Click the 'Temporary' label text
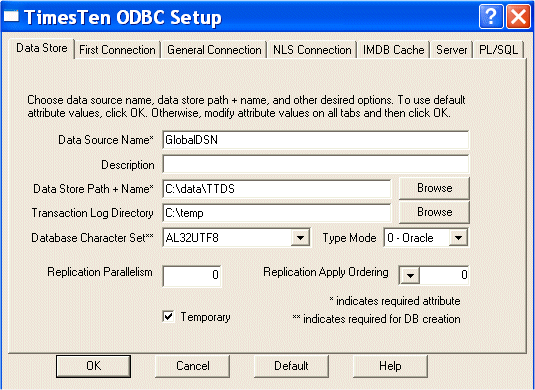Viewport: 535px width, 390px height. 205,317
